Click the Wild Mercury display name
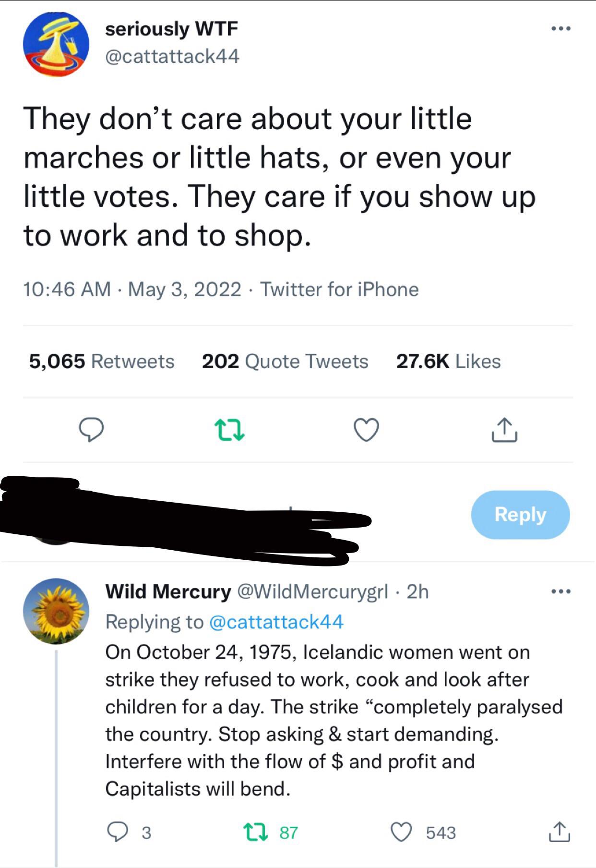The image size is (596, 868). (x=168, y=591)
